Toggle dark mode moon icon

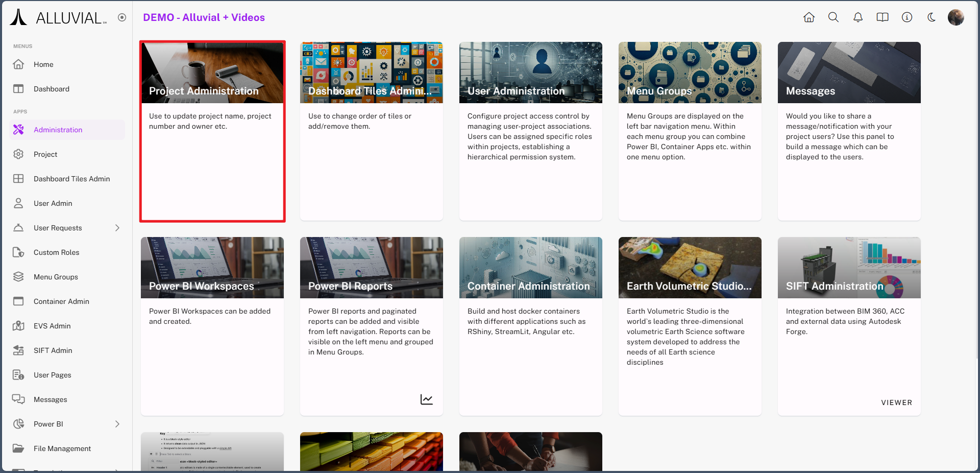(932, 17)
